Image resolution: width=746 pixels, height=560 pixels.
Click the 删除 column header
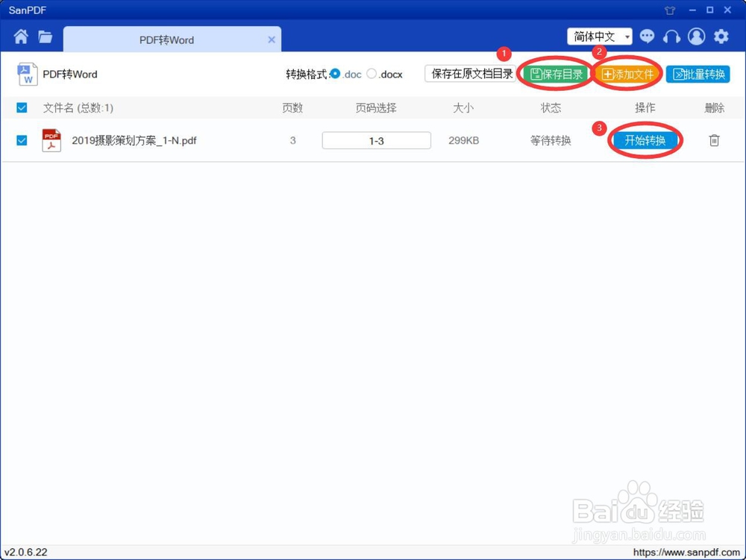tap(714, 108)
